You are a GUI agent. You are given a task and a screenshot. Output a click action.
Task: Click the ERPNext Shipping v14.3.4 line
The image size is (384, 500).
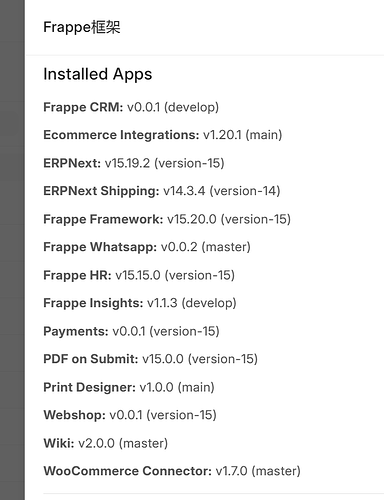(162, 191)
